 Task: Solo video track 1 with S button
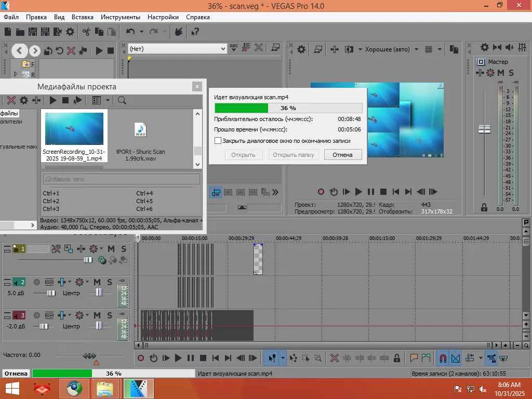pyautogui.click(x=124, y=249)
